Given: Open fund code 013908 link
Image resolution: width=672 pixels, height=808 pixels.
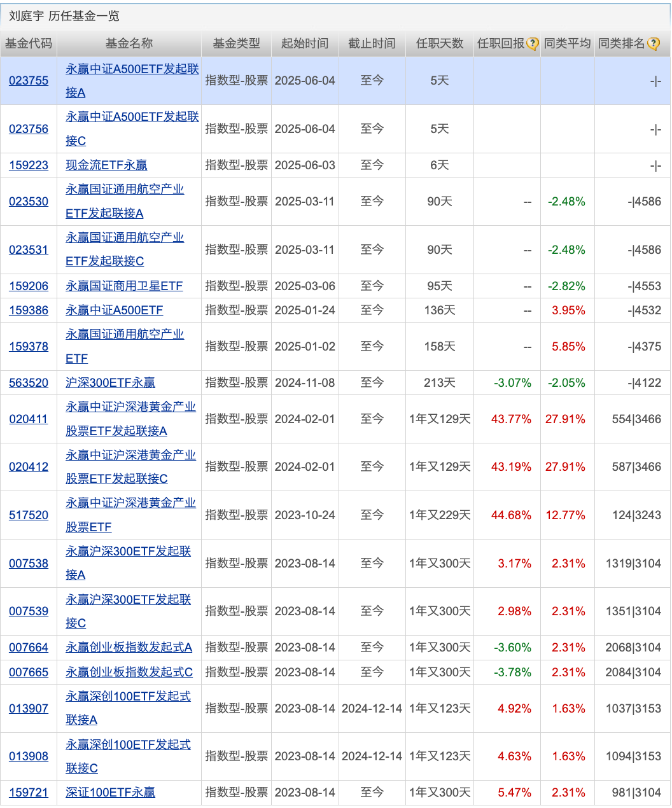Looking at the screenshot, I should pyautogui.click(x=29, y=756).
